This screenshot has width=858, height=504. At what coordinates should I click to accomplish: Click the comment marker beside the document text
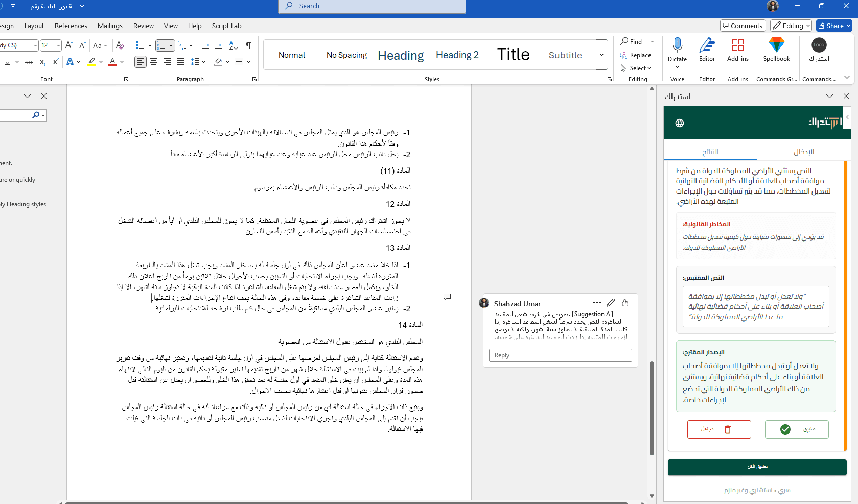point(447,297)
